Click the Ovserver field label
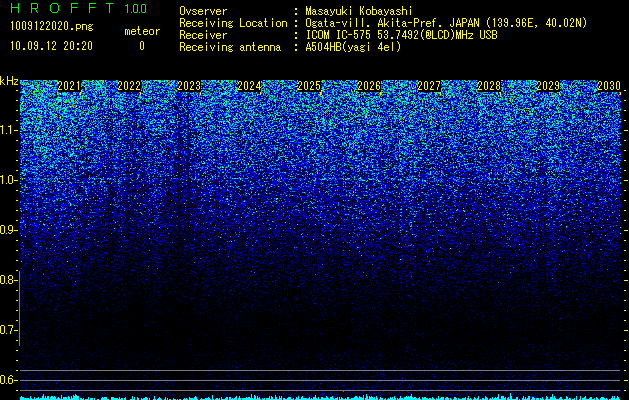Screen dimensions: 629x400 (203, 11)
